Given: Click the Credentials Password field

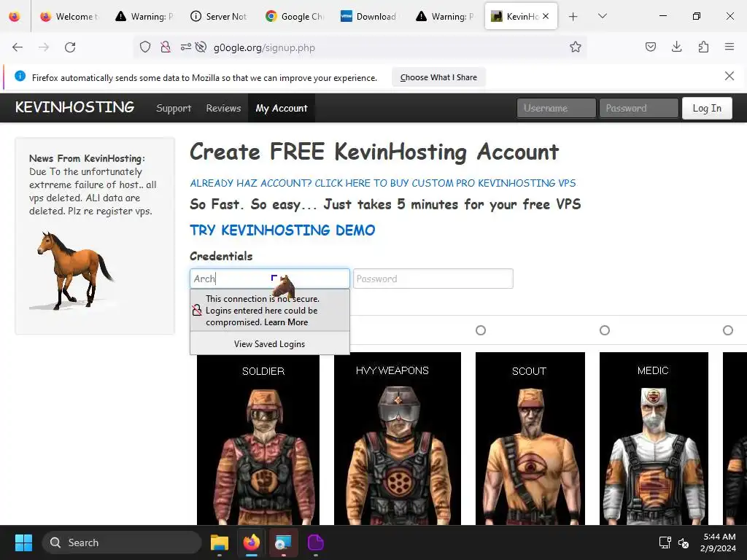Looking at the screenshot, I should (x=433, y=279).
